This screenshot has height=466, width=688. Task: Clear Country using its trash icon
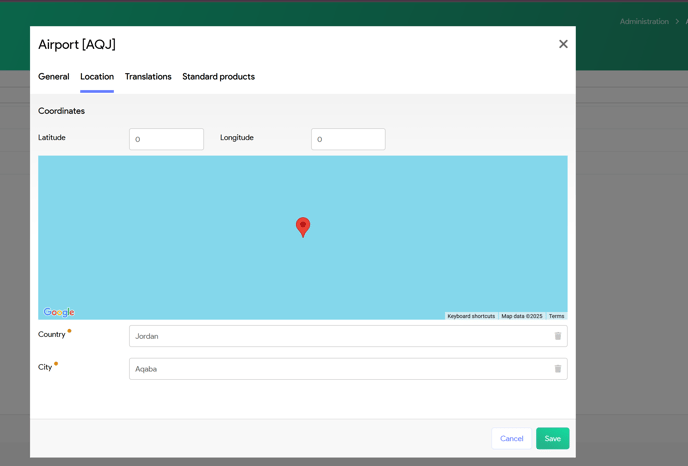click(x=558, y=336)
